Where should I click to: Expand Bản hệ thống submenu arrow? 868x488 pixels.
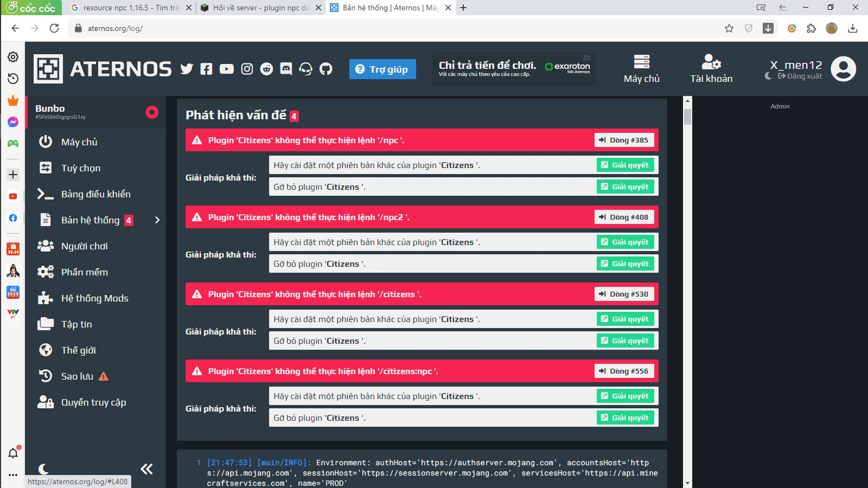(157, 220)
